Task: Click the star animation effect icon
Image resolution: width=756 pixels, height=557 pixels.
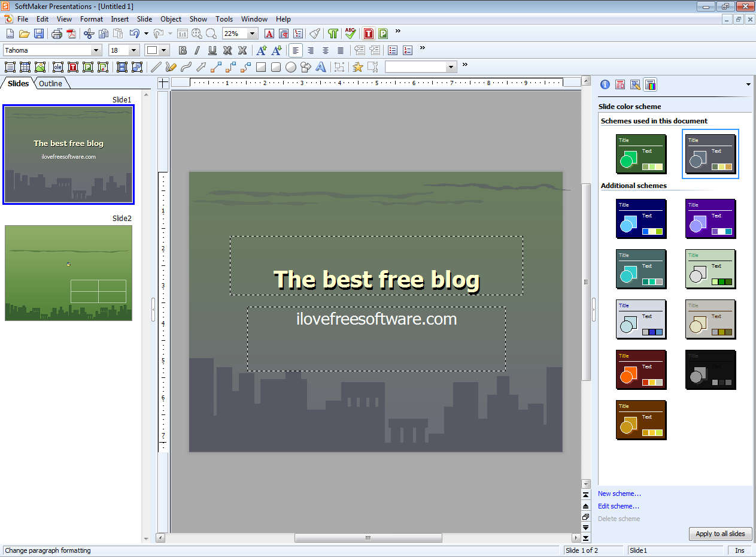Action: 358,67
